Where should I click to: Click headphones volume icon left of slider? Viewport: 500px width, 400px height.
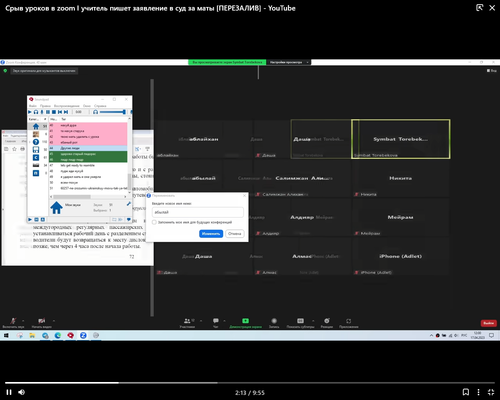[x=95, y=112]
